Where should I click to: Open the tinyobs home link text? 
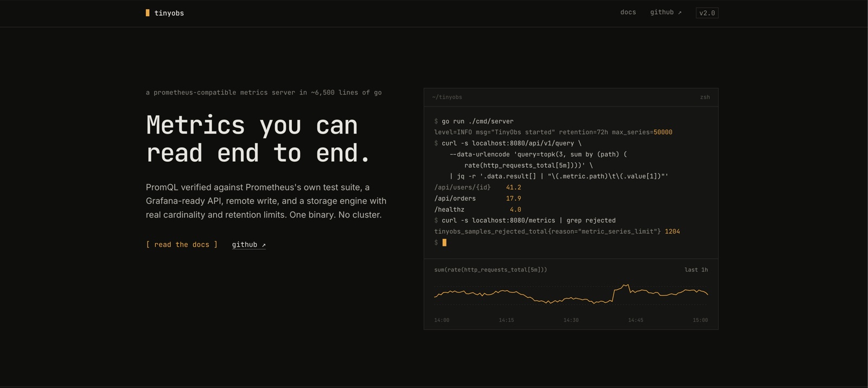[169, 13]
